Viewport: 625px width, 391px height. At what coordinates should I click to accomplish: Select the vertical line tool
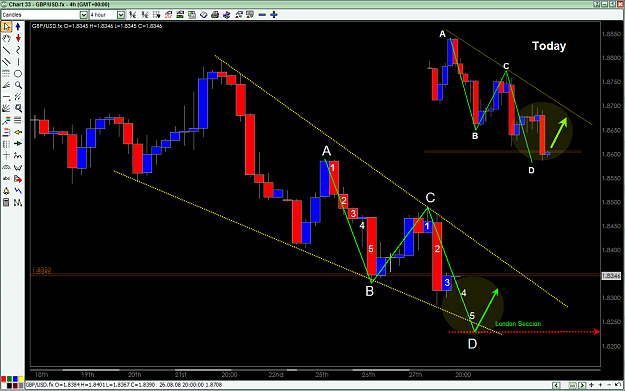(x=18, y=62)
